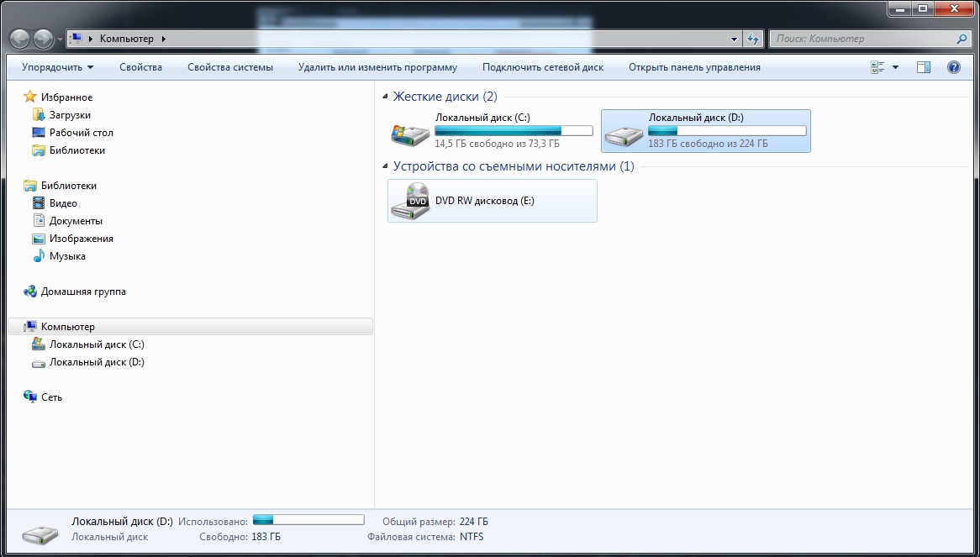
Task: Click the Back navigation arrow
Action: 20,39
